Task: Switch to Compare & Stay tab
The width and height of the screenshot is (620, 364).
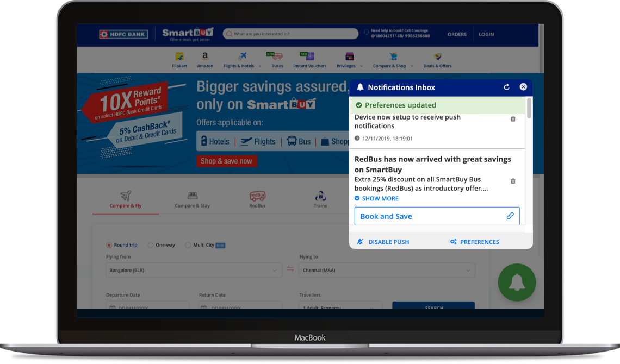Action: pos(192,200)
